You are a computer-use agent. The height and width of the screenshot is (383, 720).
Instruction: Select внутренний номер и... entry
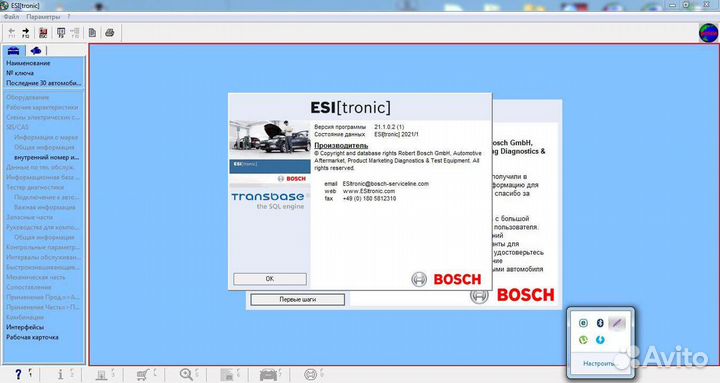pyautogui.click(x=46, y=157)
